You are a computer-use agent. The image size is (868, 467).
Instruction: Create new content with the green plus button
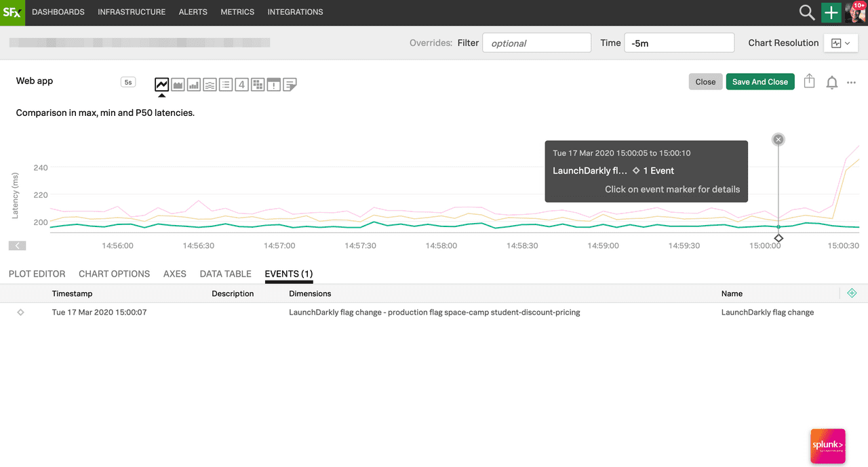831,12
